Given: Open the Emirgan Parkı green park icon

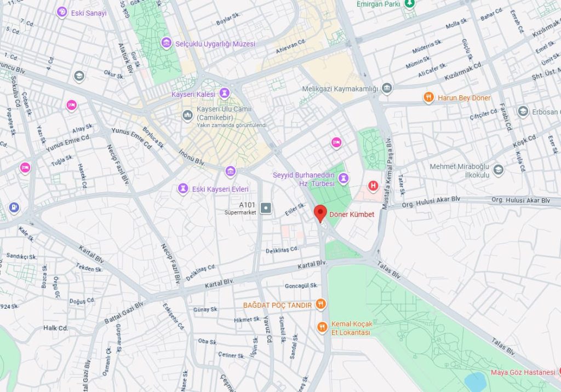Looking at the screenshot, I should tap(409, 4).
